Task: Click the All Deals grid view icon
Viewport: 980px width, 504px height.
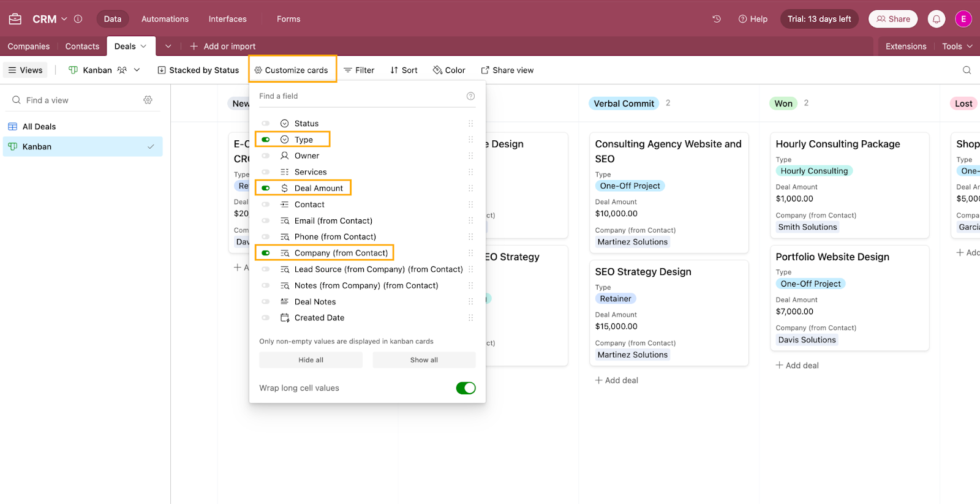Action: [12, 127]
